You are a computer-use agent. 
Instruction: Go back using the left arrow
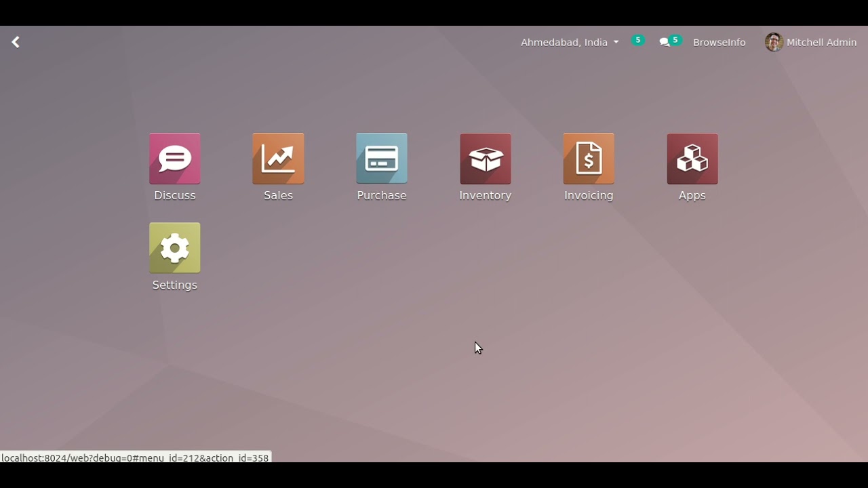tap(16, 42)
